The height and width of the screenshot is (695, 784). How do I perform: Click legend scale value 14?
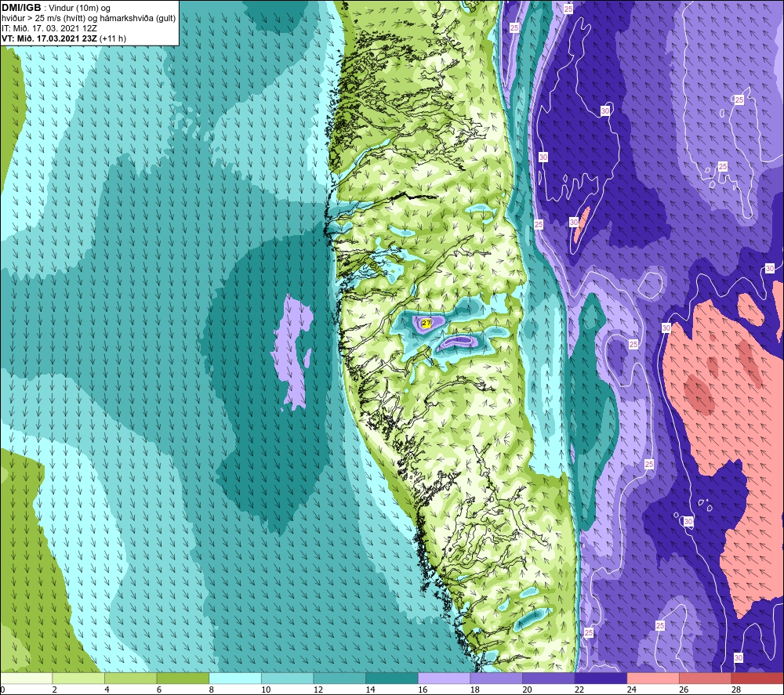[370, 690]
